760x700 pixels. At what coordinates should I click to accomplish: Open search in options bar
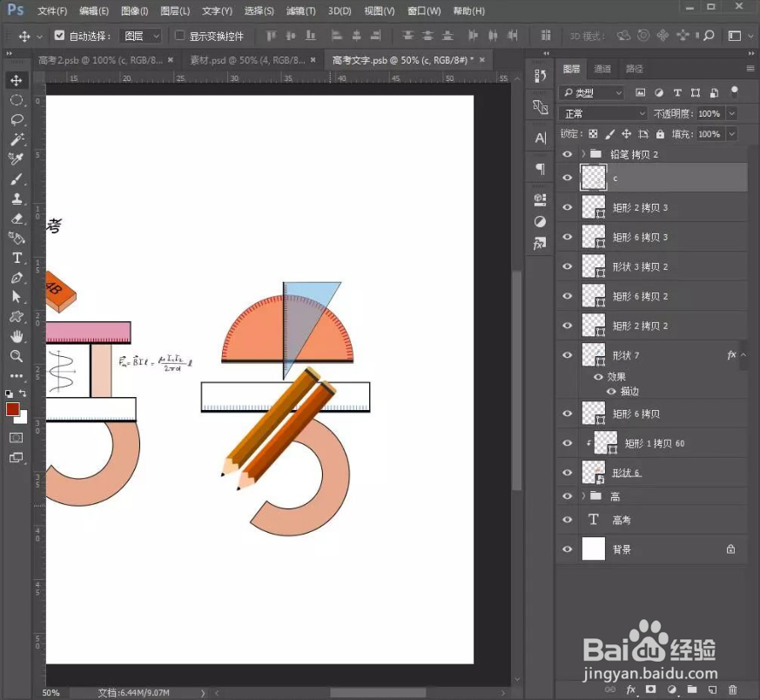pyautogui.click(x=709, y=36)
